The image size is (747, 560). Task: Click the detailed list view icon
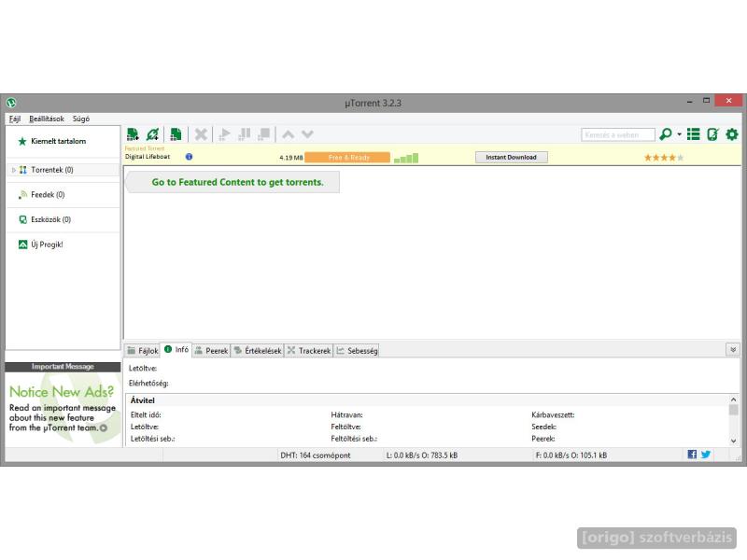coord(693,134)
